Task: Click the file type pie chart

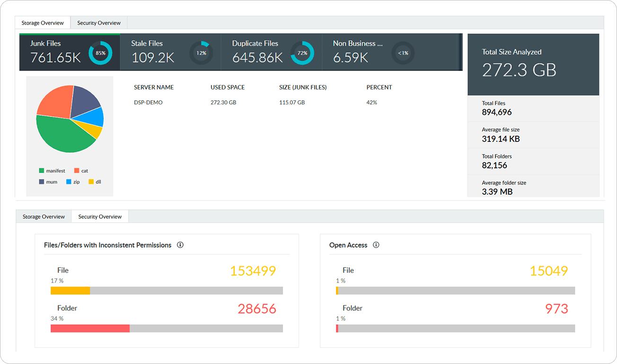Action: click(x=70, y=118)
